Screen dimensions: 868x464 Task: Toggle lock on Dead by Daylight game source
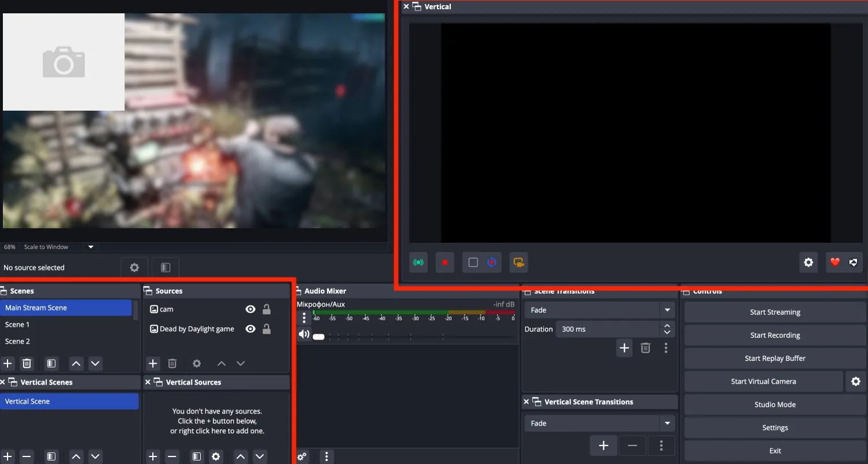pos(267,329)
